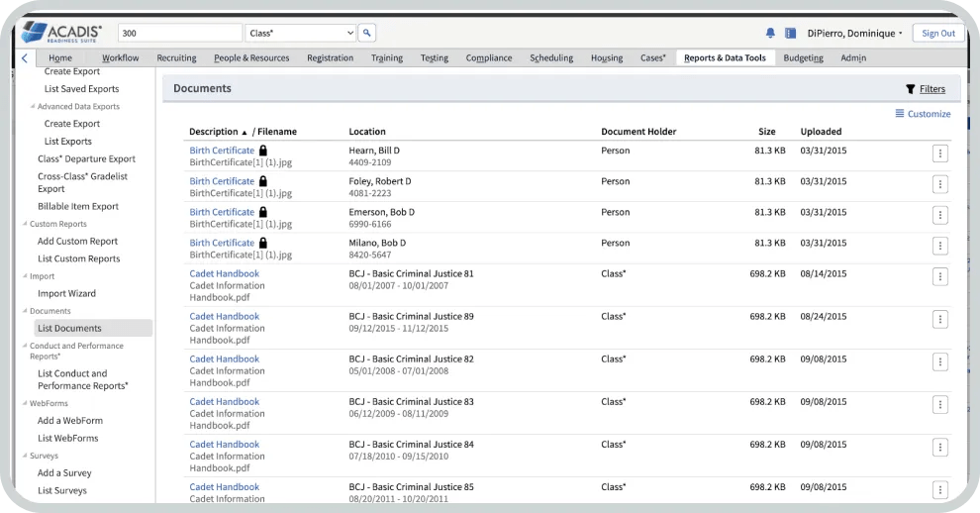Open List Surveys in sidebar
The width and height of the screenshot is (980, 513).
62,490
